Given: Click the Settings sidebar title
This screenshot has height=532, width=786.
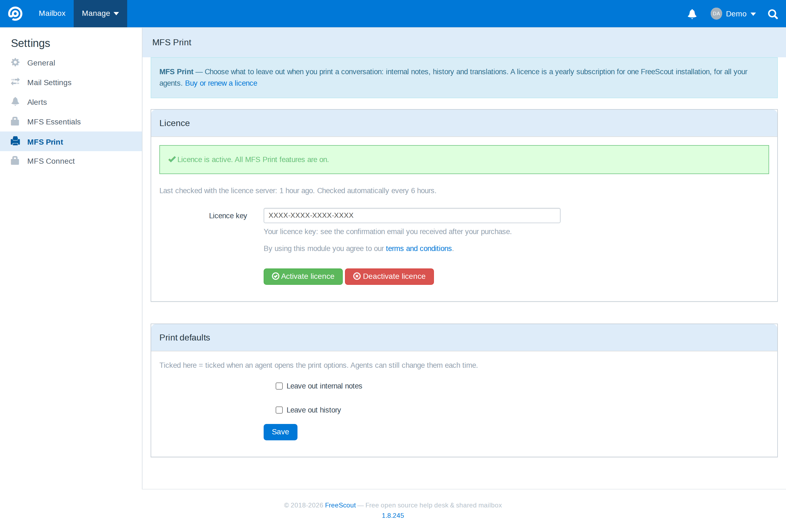Looking at the screenshot, I should tap(31, 43).
